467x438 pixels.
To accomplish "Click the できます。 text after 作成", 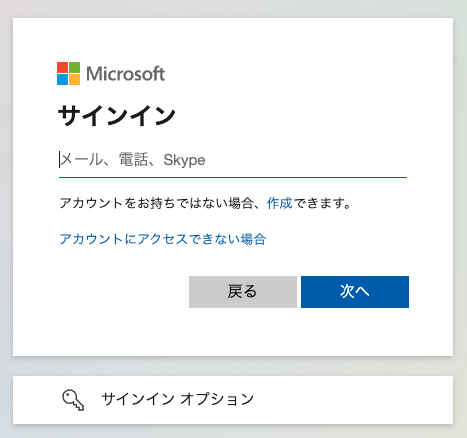I will [x=322, y=203].
